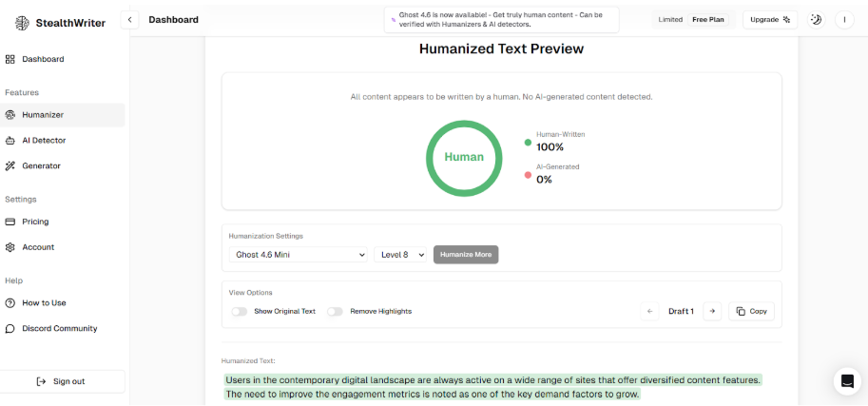Screen dimensions: 868x406
Task: Open the AI Detector page
Action: [x=44, y=140]
